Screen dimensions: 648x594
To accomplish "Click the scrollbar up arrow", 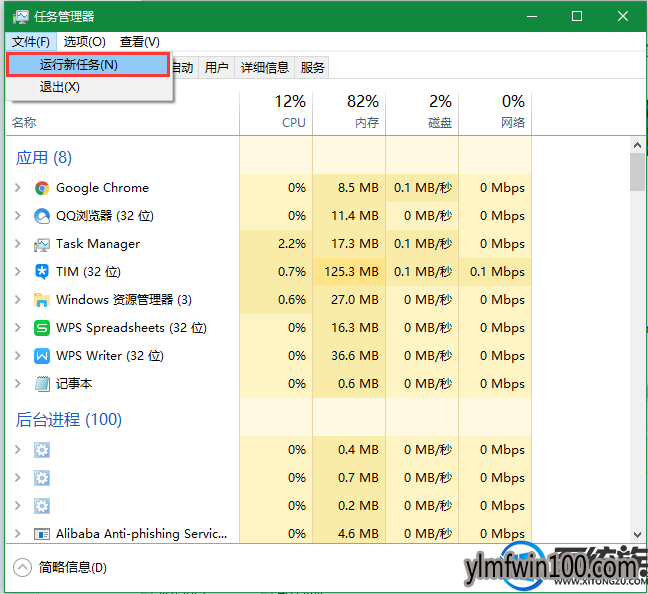I will [x=637, y=145].
